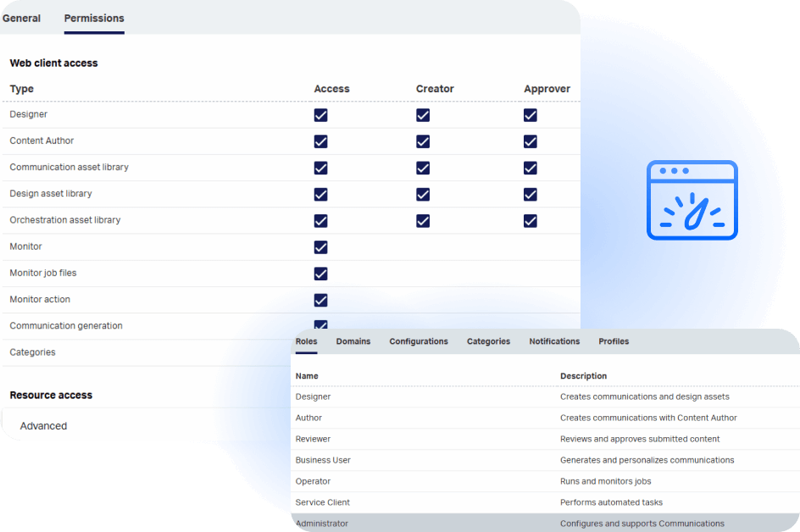Open the Categories tab in roles panel
This screenshot has height=532, width=800.
(488, 341)
